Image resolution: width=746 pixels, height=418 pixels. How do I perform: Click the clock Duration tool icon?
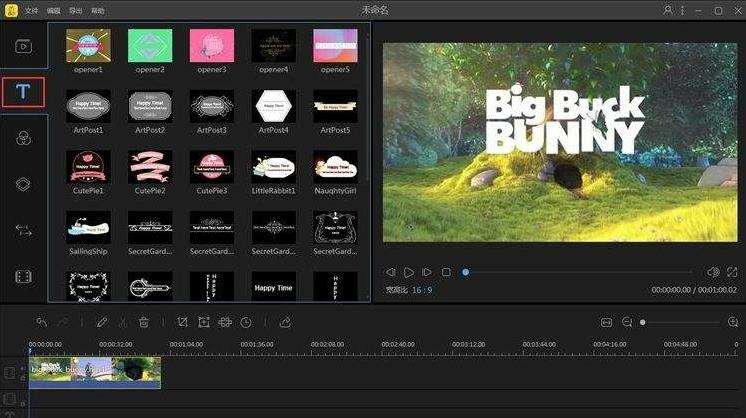pos(246,322)
